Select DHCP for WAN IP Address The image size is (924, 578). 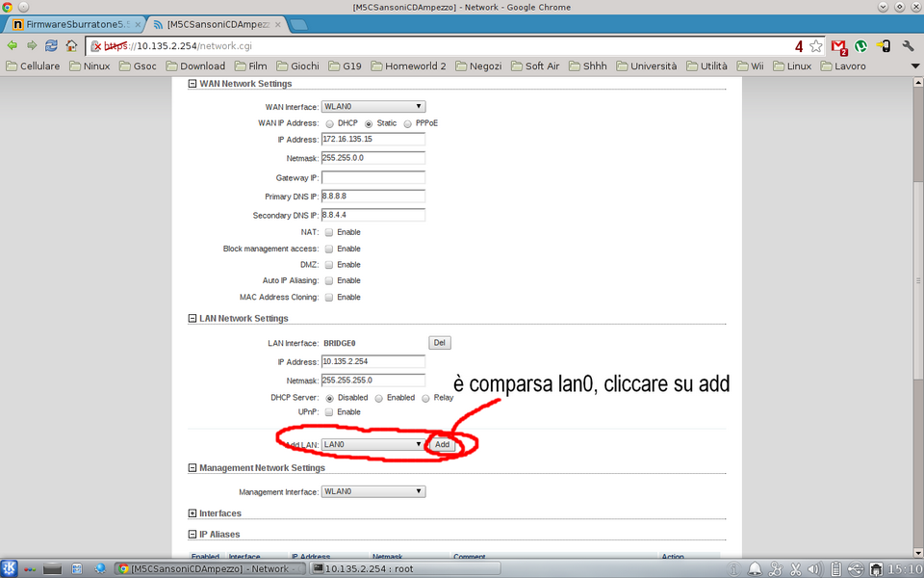point(330,123)
